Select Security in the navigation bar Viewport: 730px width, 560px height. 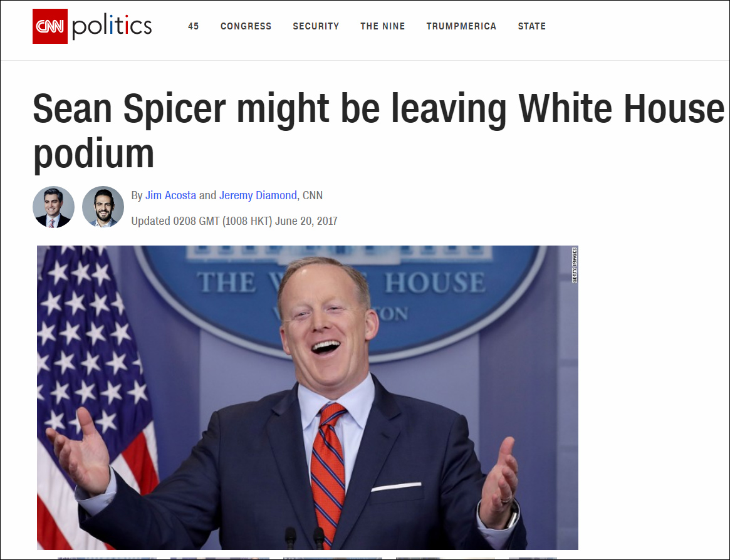316,26
